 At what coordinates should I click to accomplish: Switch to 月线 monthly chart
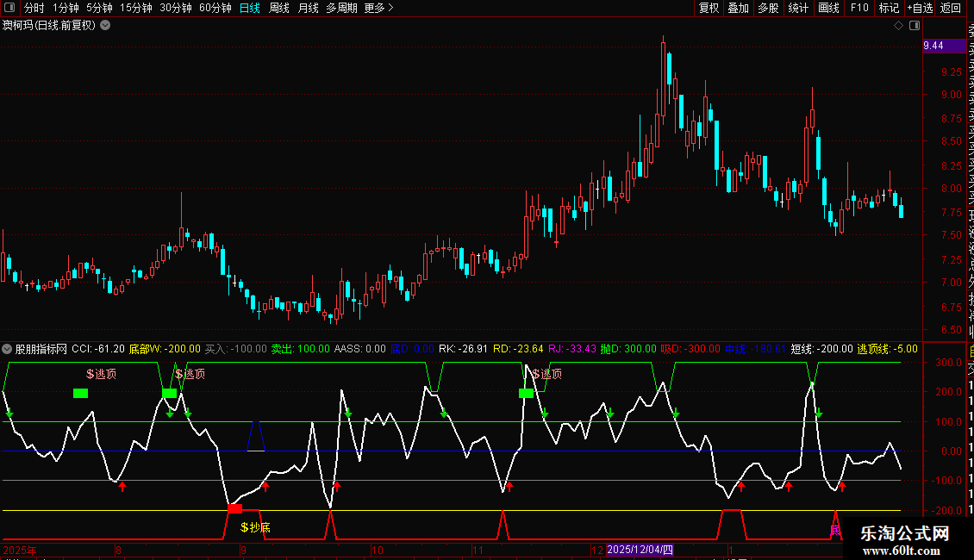308,8
